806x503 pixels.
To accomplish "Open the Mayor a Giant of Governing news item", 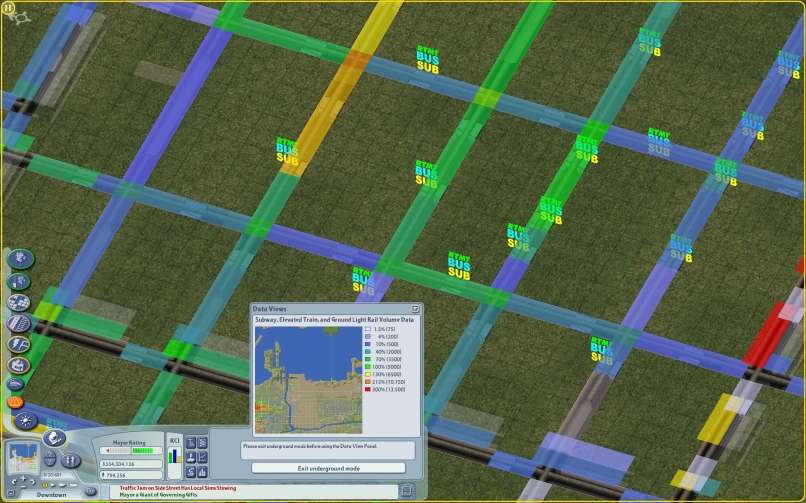I will click(x=158, y=495).
